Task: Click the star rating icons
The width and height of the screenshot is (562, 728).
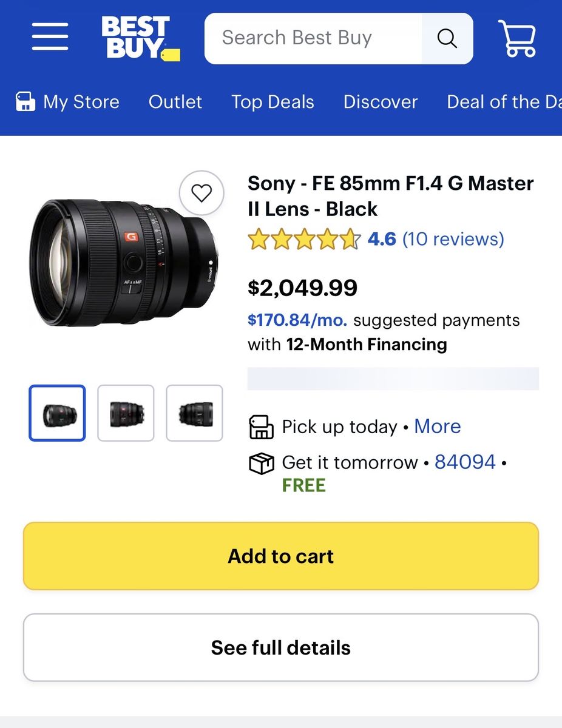Action: click(304, 240)
